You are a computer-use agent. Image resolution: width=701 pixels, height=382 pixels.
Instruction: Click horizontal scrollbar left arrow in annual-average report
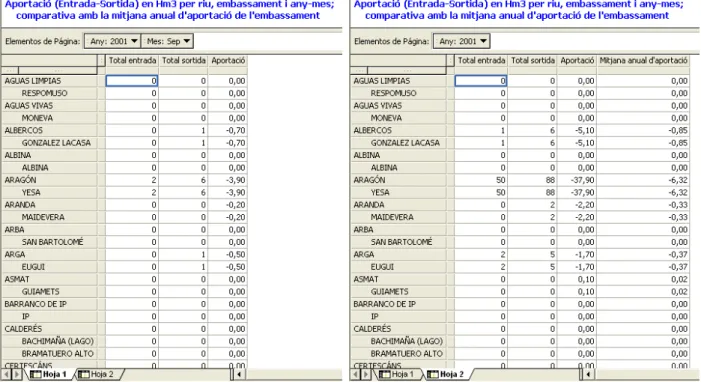click(589, 374)
